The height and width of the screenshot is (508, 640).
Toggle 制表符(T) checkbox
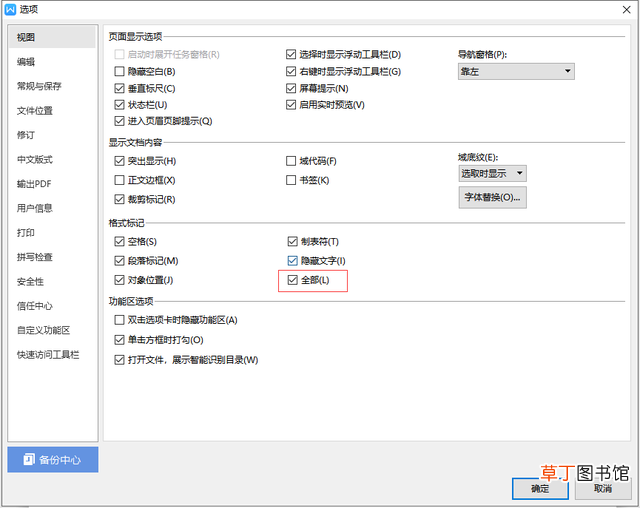click(292, 242)
